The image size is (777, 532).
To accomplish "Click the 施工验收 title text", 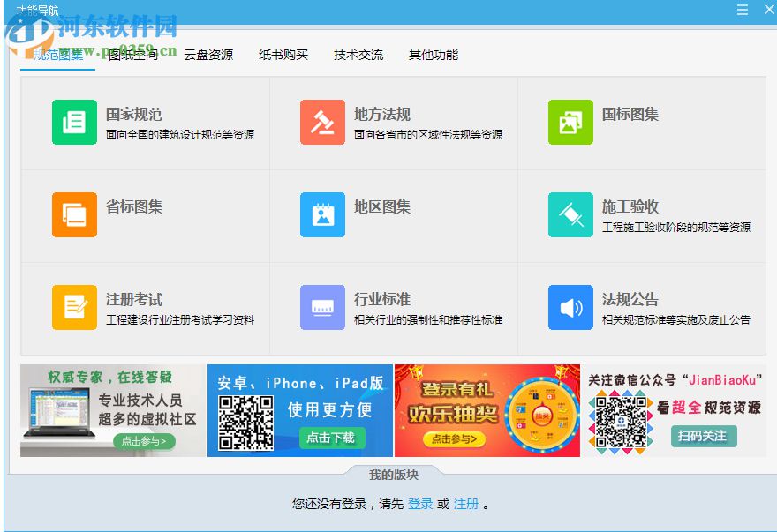I will click(630, 206).
